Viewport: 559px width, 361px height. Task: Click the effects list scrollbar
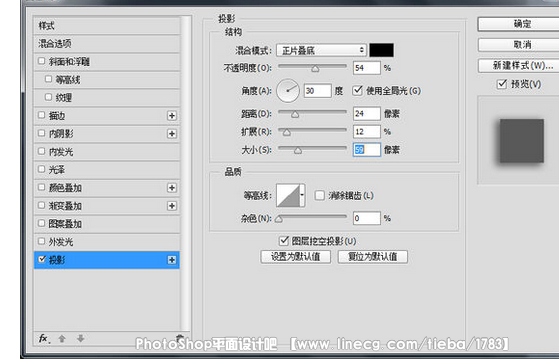click(186, 174)
